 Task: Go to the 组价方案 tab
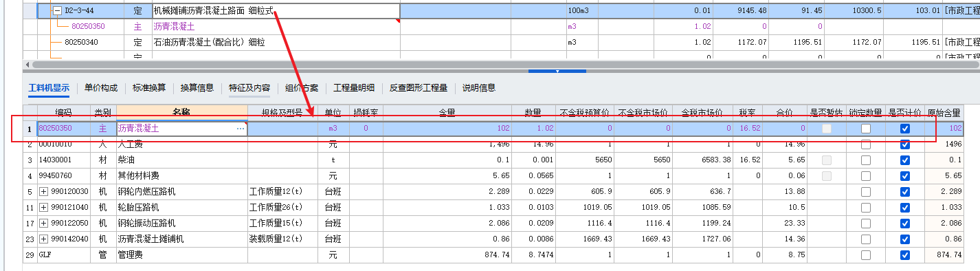click(x=302, y=88)
